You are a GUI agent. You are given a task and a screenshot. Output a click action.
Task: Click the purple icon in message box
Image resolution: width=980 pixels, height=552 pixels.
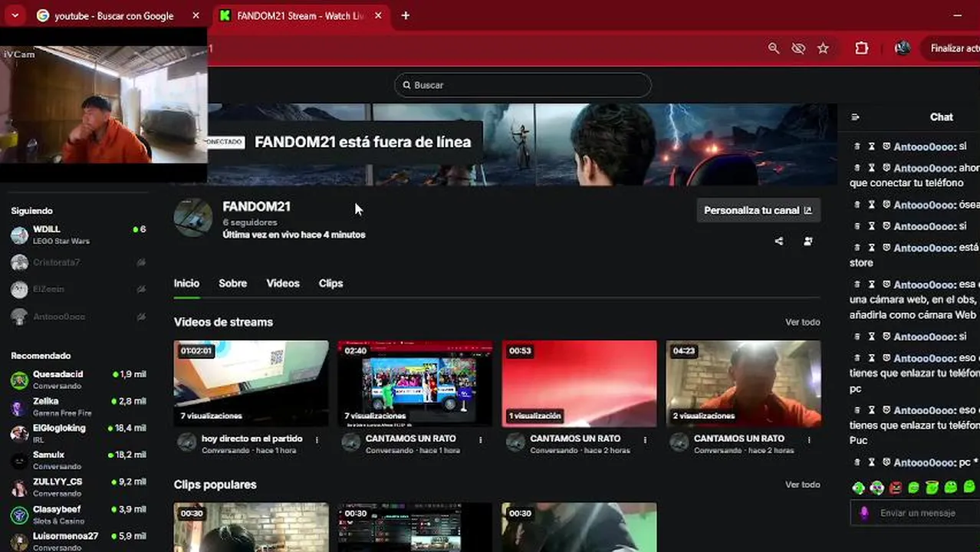coord(864,513)
